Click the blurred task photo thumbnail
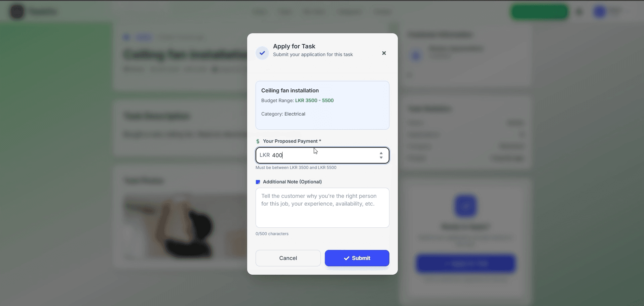The image size is (644, 306). pyautogui.click(x=186, y=227)
